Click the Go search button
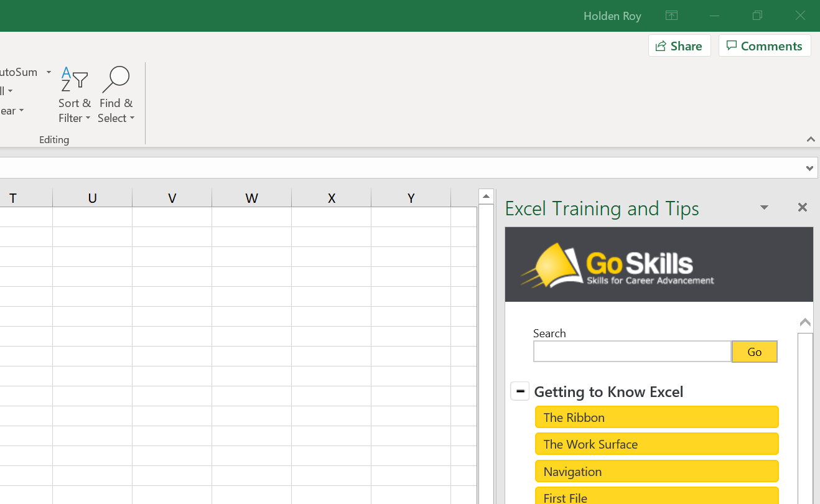Screen dimensions: 820x504 755,352
